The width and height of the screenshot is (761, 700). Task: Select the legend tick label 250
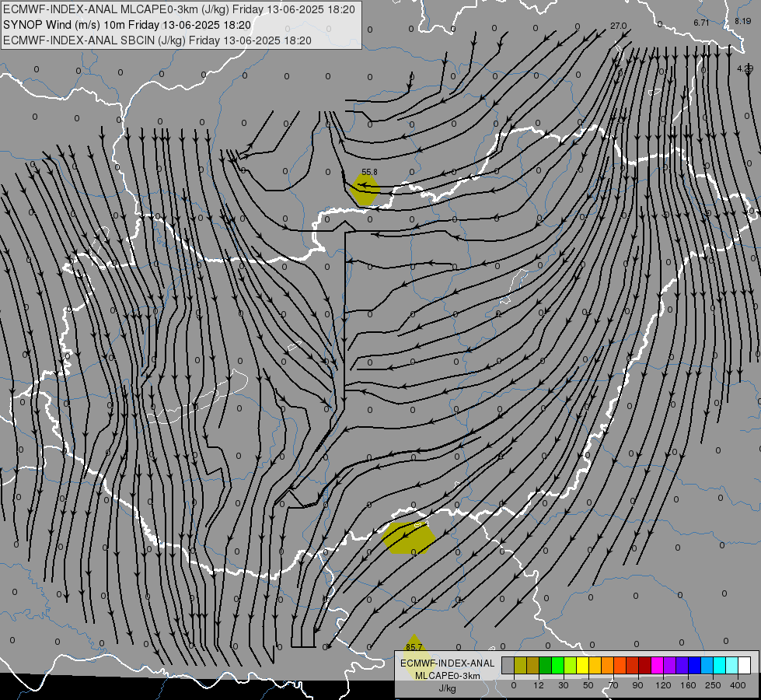(713, 685)
